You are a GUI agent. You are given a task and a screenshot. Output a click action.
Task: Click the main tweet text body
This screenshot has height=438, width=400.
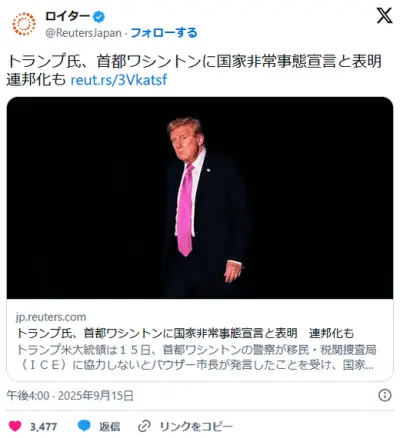(194, 71)
